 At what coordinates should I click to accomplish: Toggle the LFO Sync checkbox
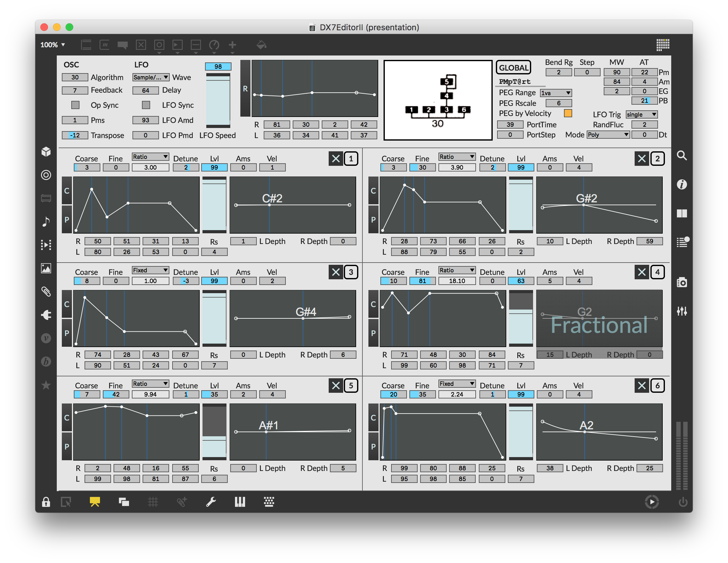pos(146,105)
